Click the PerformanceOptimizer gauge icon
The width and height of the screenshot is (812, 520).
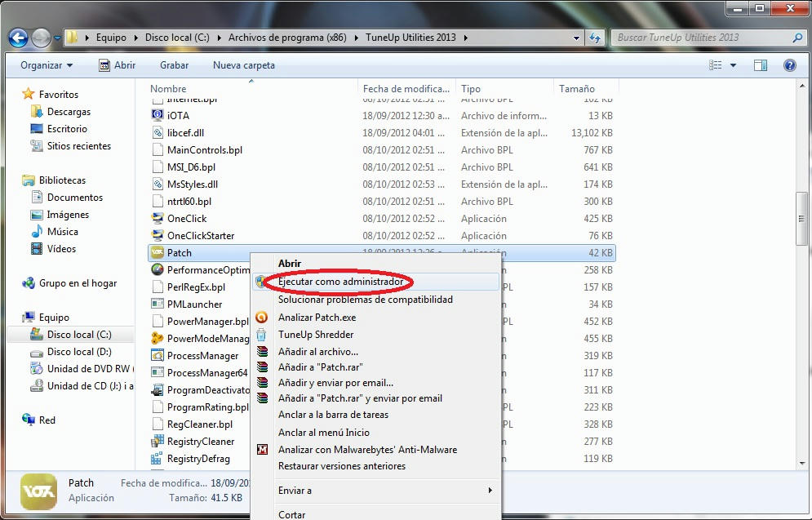tap(157, 270)
